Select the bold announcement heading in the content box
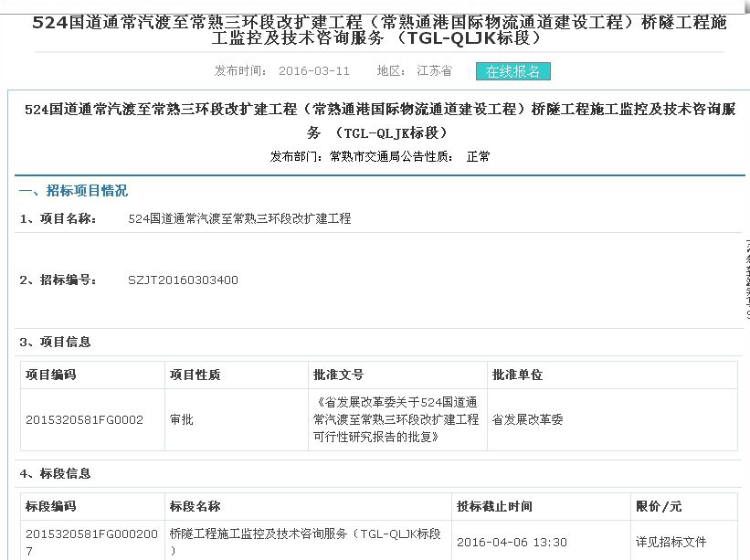The width and height of the screenshot is (750, 560). pyautogui.click(x=379, y=121)
